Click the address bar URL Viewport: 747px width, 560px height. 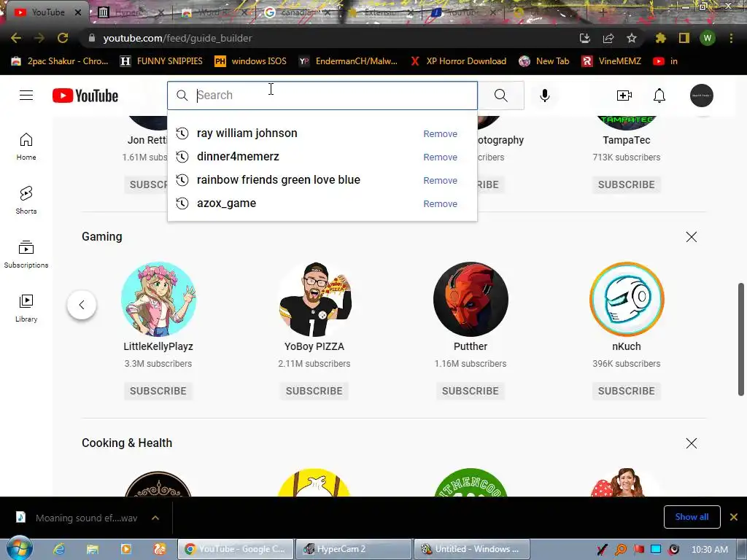tap(177, 38)
